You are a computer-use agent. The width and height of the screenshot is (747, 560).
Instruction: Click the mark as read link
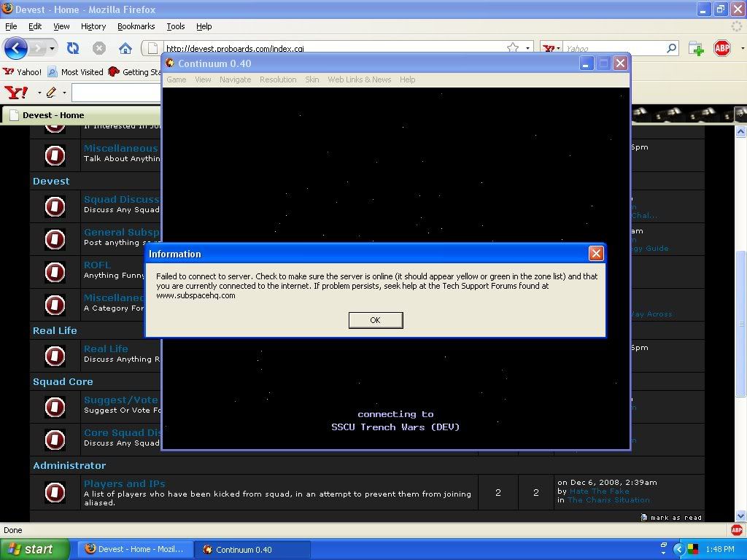(x=676, y=518)
